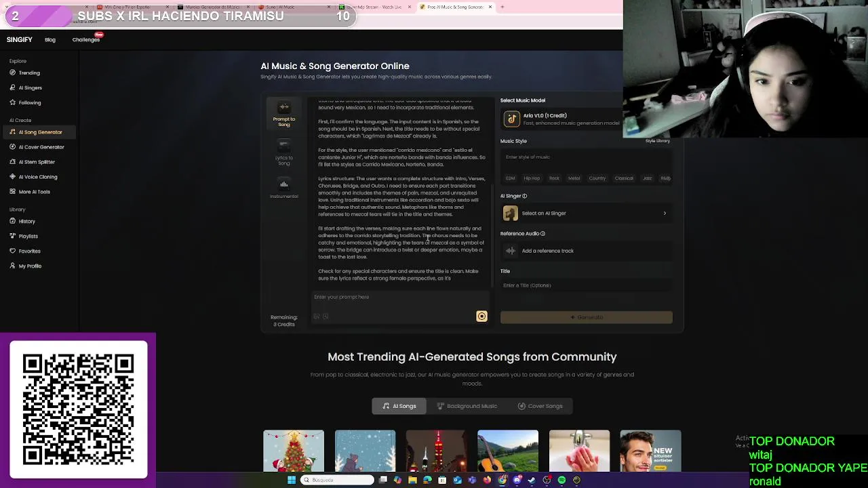Open the Blog link in header

click(50, 39)
